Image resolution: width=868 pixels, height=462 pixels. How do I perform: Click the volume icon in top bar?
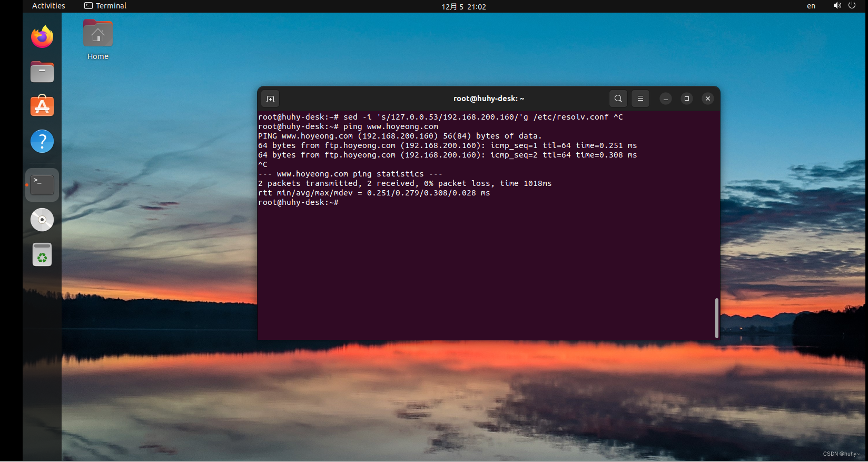coord(837,6)
